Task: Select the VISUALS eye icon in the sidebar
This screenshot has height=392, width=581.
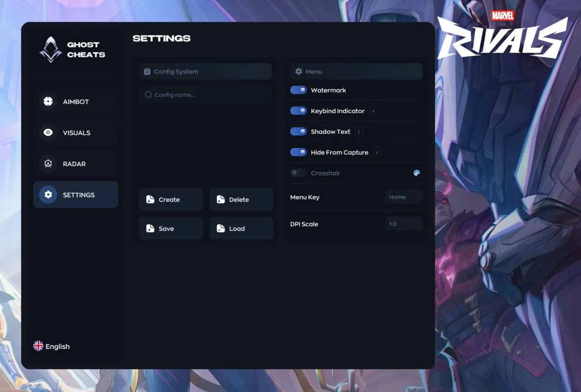Action: coord(48,132)
